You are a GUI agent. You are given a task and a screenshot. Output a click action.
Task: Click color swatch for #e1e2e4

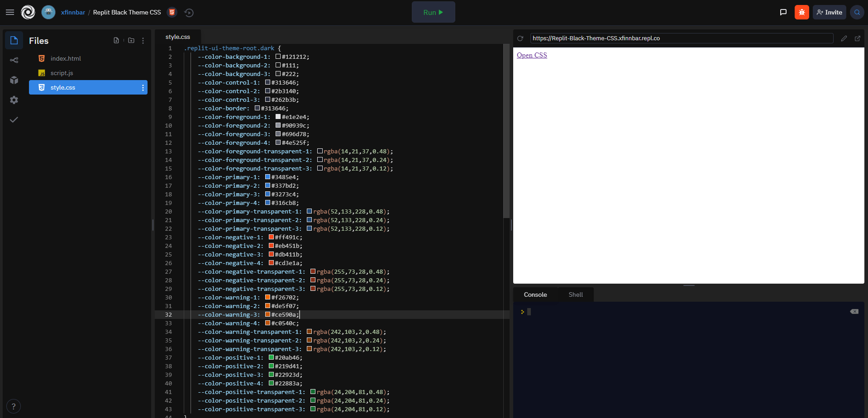278,117
